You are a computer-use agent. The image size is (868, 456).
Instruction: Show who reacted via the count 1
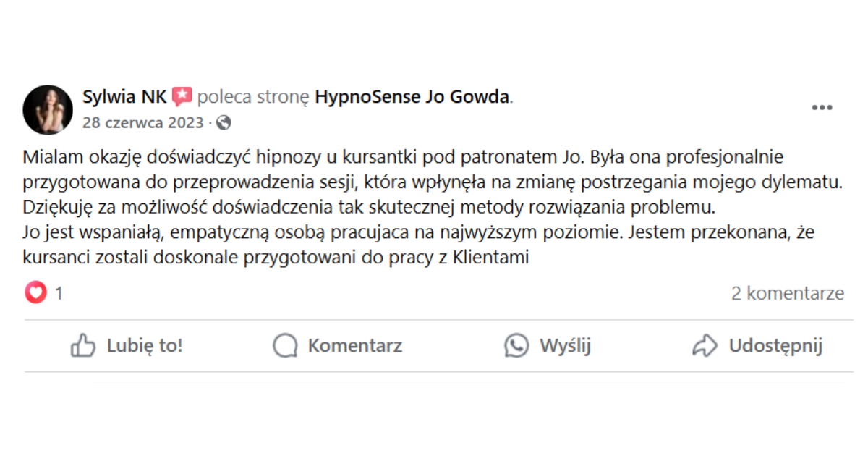[59, 293]
